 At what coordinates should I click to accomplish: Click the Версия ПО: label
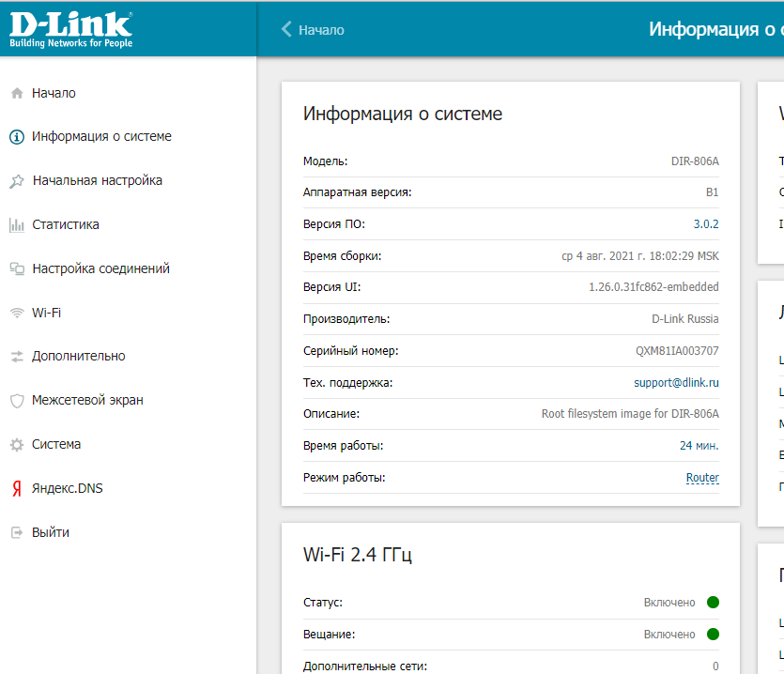[334, 224]
